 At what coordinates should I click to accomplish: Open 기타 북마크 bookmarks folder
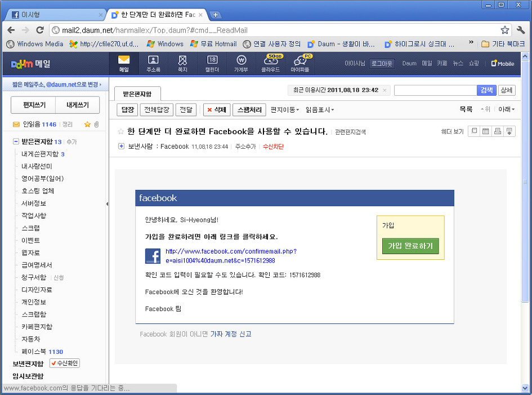[x=503, y=44]
